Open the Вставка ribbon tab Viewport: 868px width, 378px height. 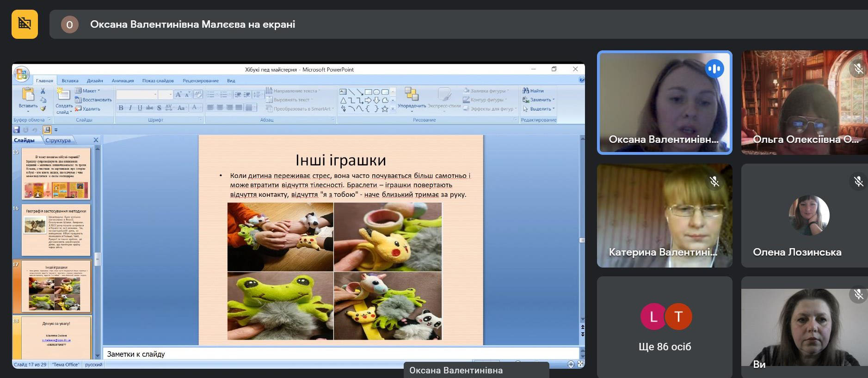(70, 80)
